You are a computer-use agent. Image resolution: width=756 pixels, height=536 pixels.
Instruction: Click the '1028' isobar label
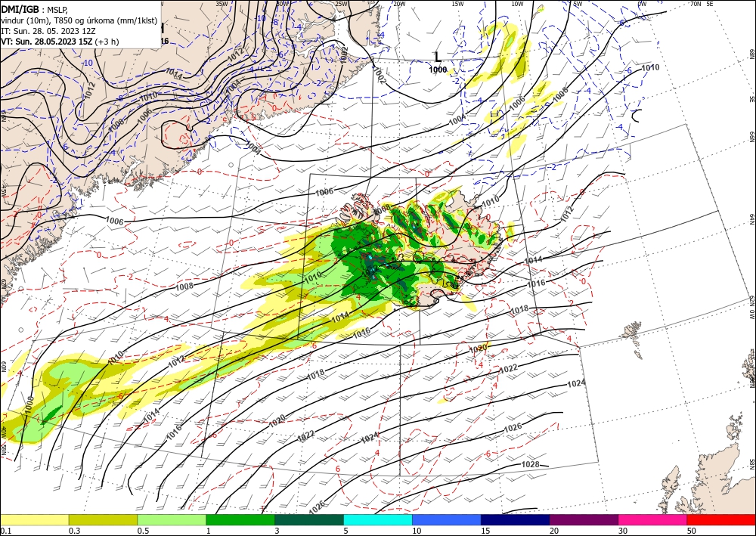[531, 464]
